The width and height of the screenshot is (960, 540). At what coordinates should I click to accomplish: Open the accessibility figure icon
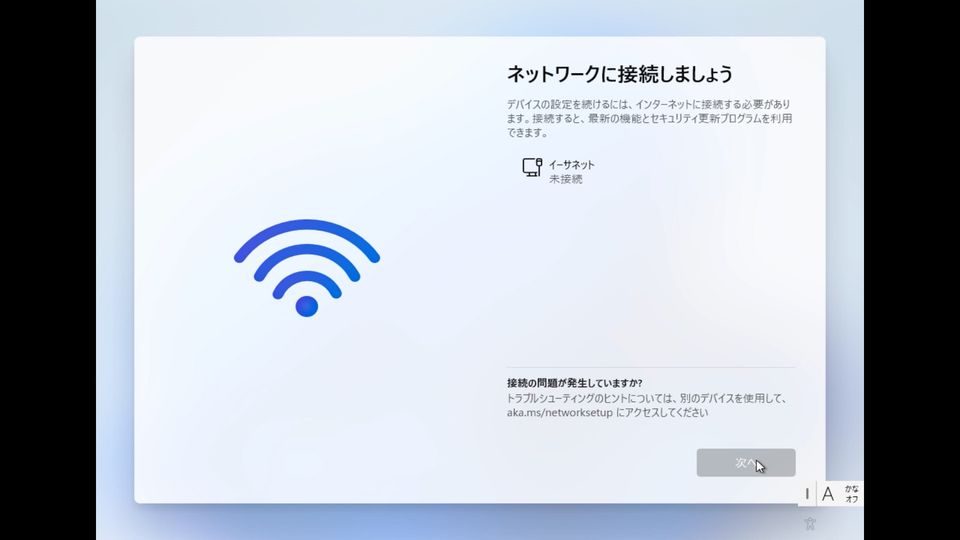(810, 523)
